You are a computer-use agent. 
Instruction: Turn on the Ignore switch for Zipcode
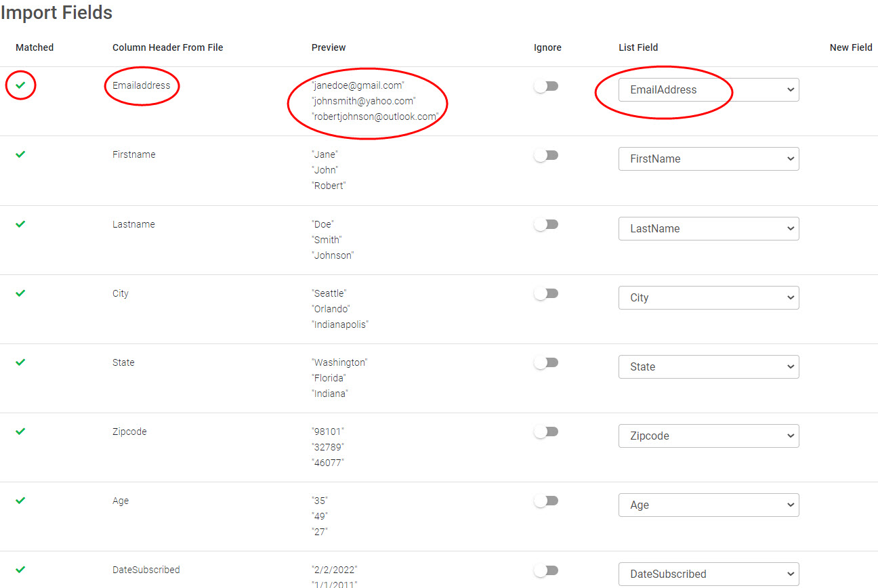point(546,432)
